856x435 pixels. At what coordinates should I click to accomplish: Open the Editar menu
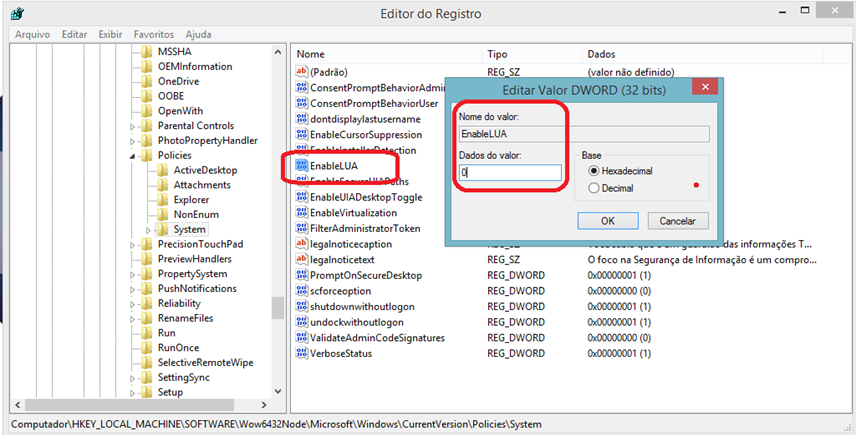[x=74, y=34]
